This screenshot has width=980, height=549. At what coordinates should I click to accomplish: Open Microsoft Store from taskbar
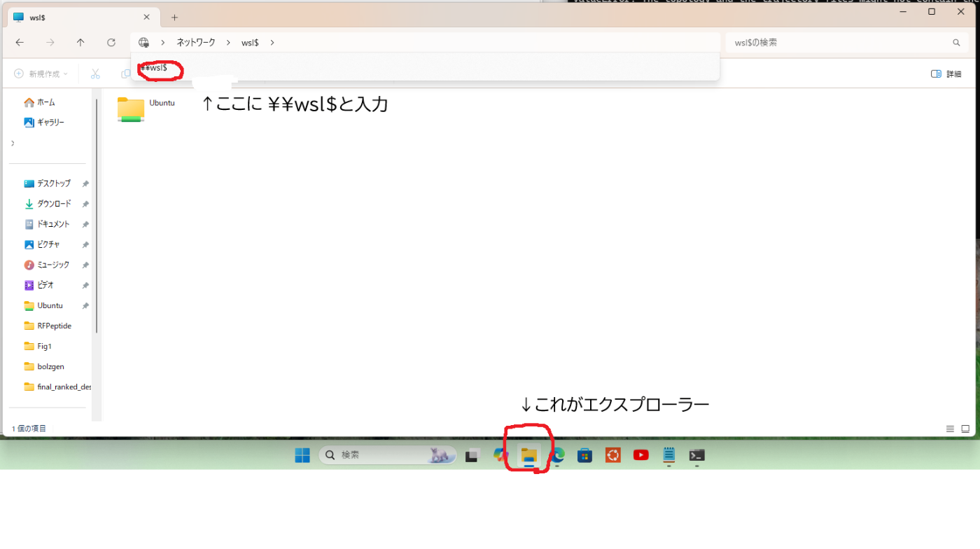pos(584,455)
